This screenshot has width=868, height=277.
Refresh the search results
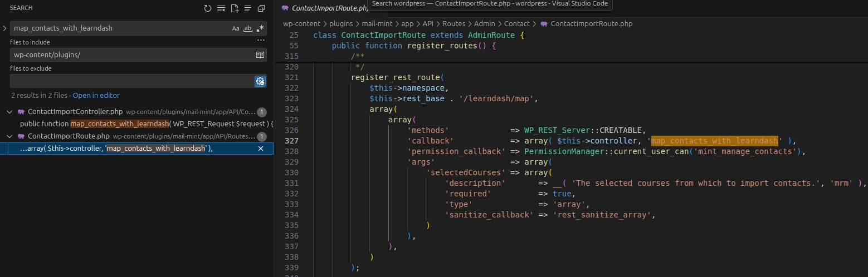(208, 8)
